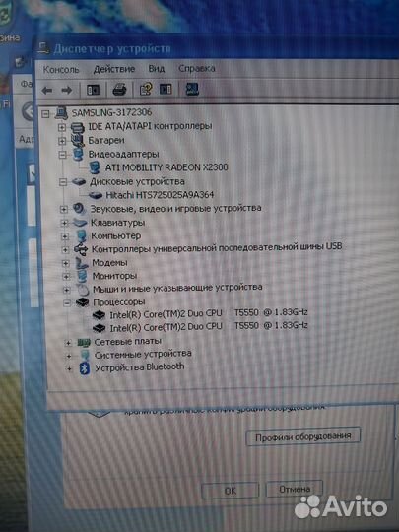Open the Properties toolbar icon

click(146, 90)
